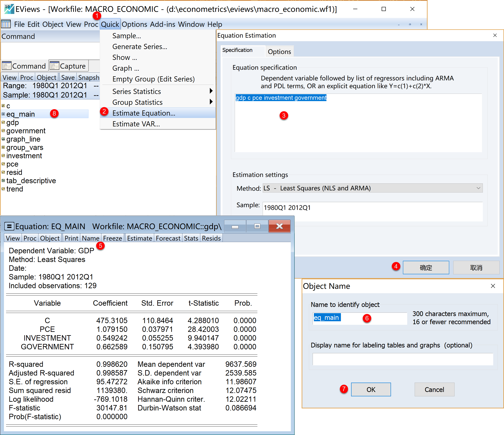Expand the Method dropdown for estimation

click(478, 188)
